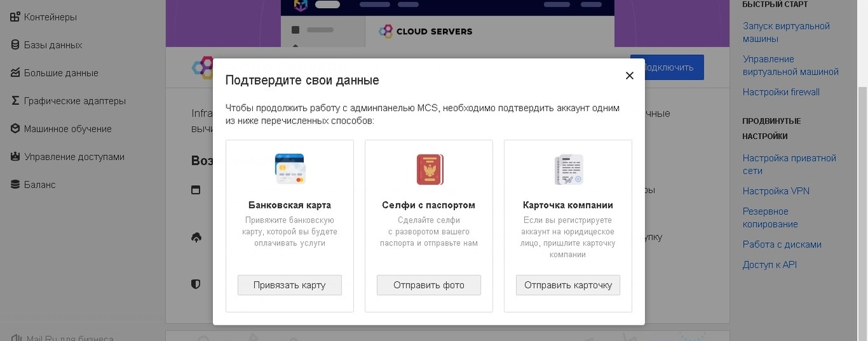The image size is (868, 341).
Task: Click the Большие данные chart icon
Action: (15, 73)
